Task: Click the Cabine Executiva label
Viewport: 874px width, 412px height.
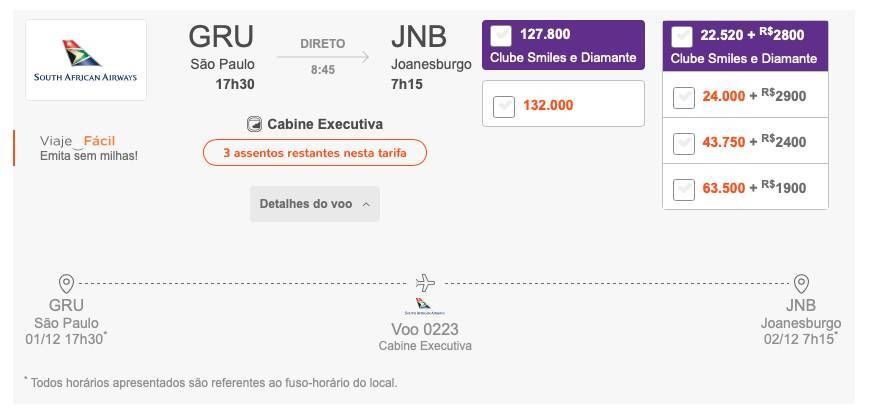Action: click(325, 124)
